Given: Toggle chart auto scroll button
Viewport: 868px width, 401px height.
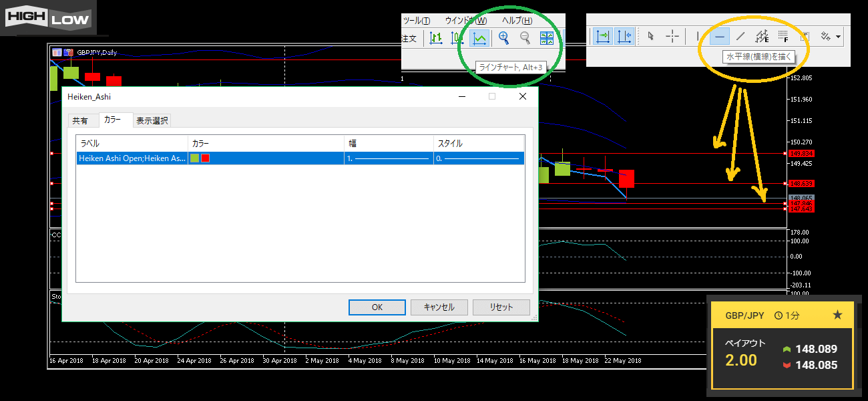Looking at the screenshot, I should 603,37.
